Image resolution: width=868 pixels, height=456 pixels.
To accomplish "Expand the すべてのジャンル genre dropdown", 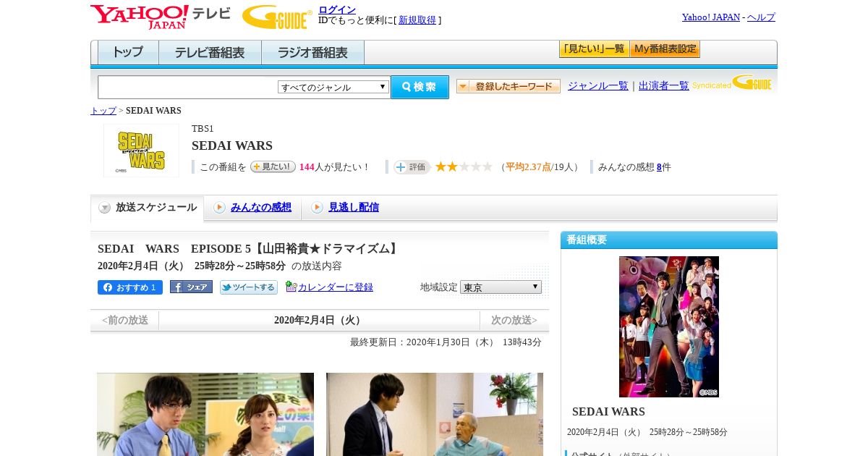I will tap(333, 87).
